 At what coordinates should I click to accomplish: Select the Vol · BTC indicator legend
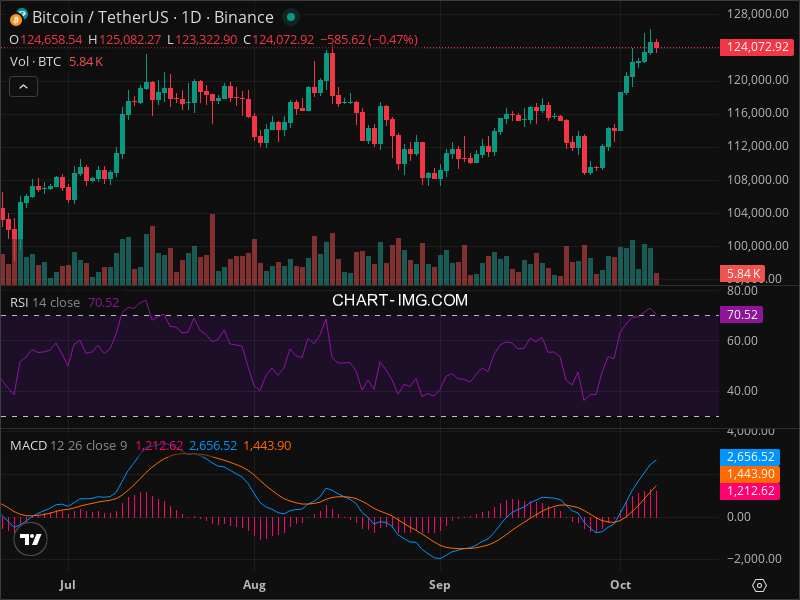[35, 62]
